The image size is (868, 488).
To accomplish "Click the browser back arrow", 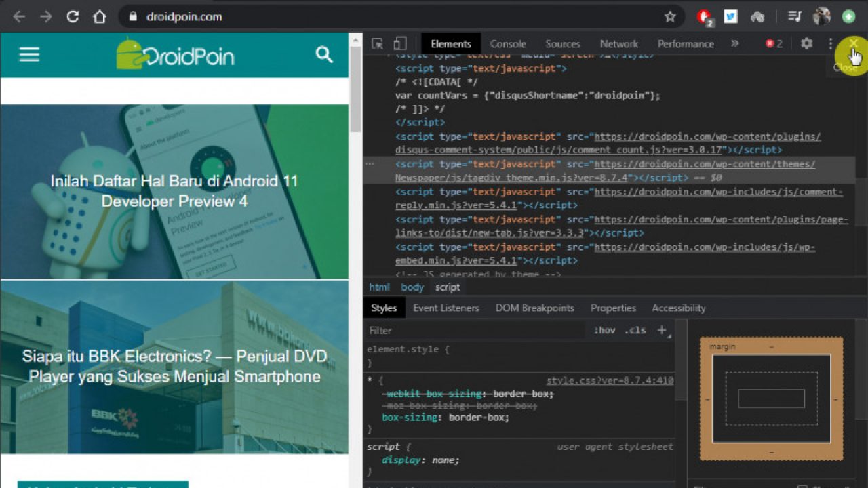I will click(19, 17).
